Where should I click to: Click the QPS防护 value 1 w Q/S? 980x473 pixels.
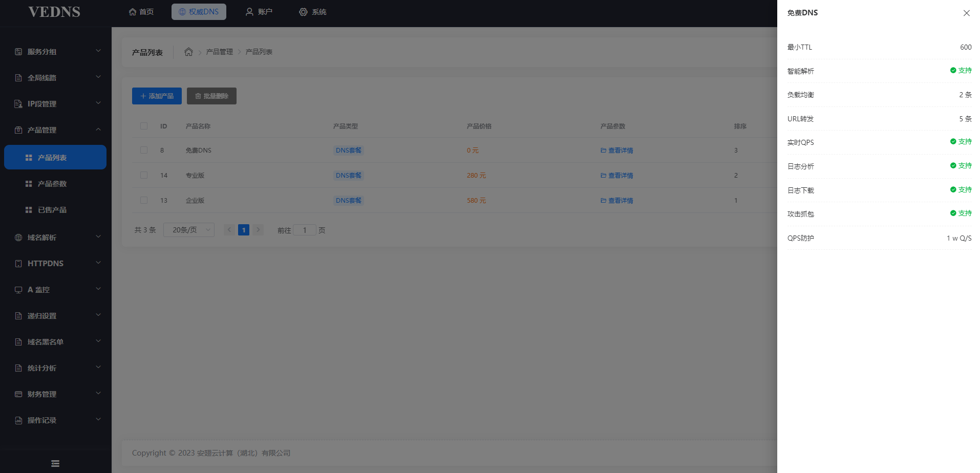[959, 238]
